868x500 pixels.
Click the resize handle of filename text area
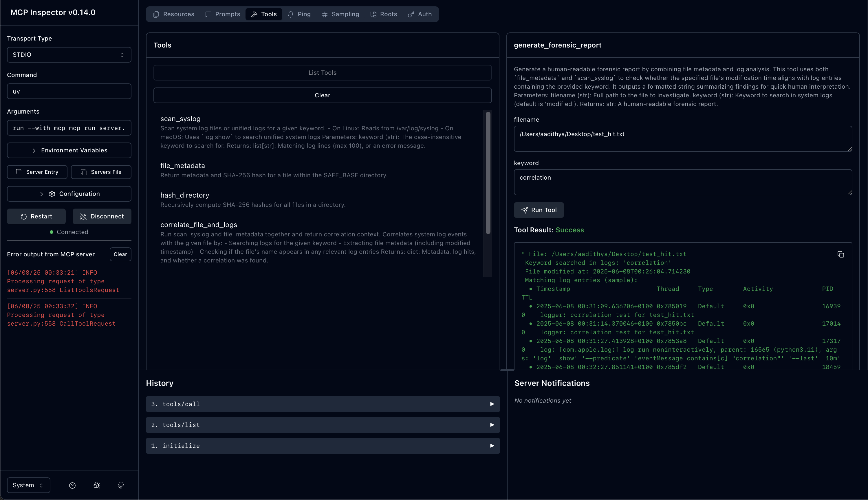point(850,149)
